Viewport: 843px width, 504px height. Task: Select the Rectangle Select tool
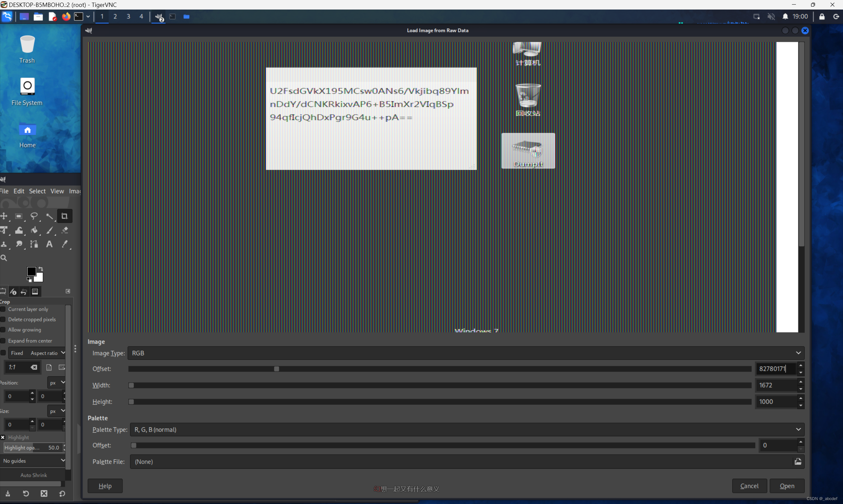[x=19, y=216]
